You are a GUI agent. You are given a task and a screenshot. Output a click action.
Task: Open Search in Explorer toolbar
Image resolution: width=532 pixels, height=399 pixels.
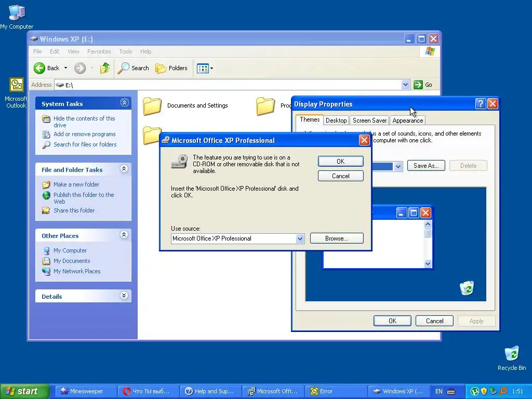134,68
